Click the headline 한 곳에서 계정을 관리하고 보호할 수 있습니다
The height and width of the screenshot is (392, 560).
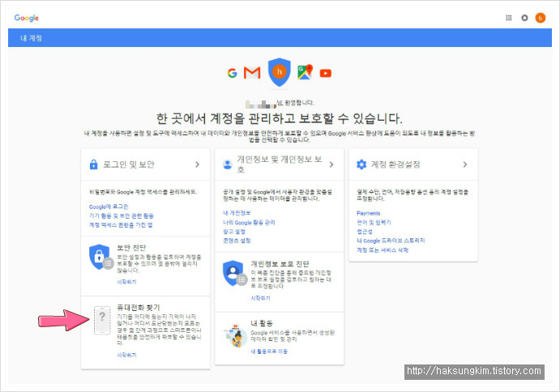tap(280, 118)
